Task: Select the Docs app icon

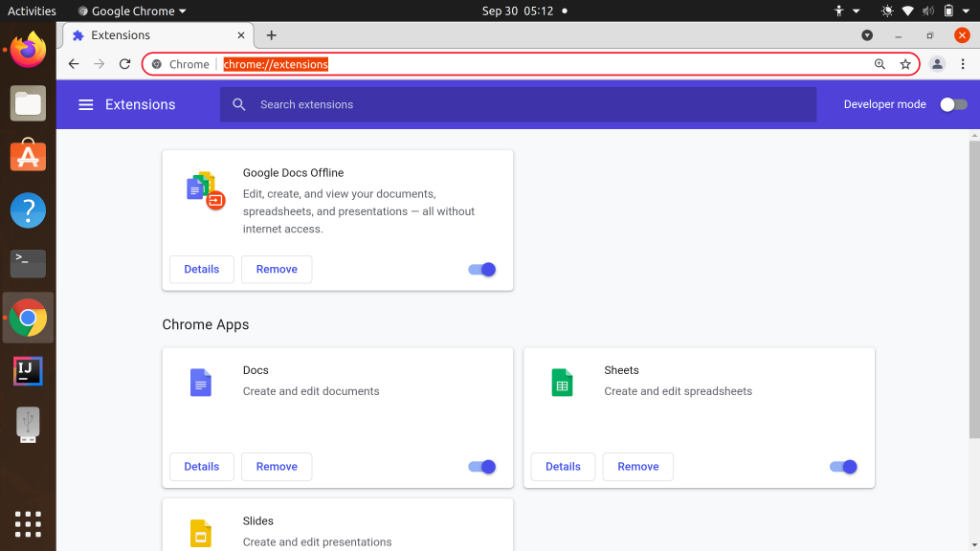Action: point(201,382)
